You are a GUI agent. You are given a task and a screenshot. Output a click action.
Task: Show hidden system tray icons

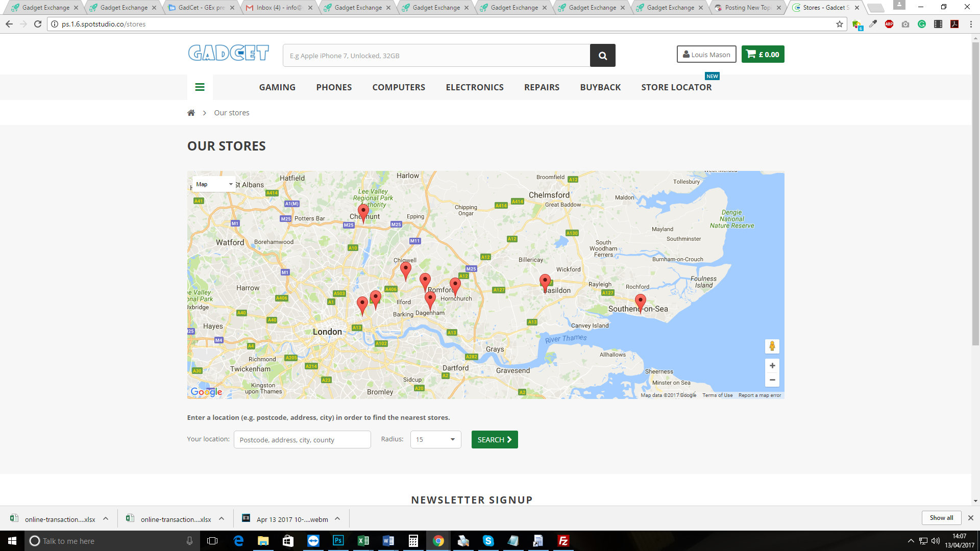911,541
